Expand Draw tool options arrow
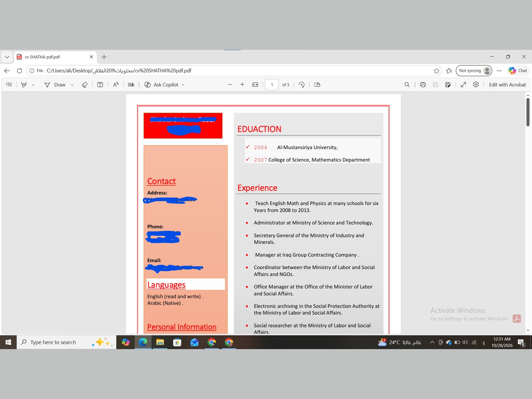 tap(72, 85)
